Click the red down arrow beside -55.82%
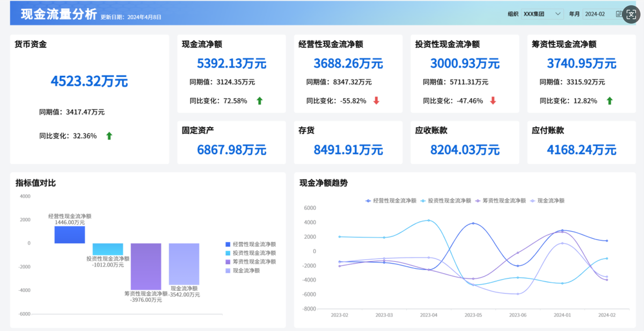 376,101
